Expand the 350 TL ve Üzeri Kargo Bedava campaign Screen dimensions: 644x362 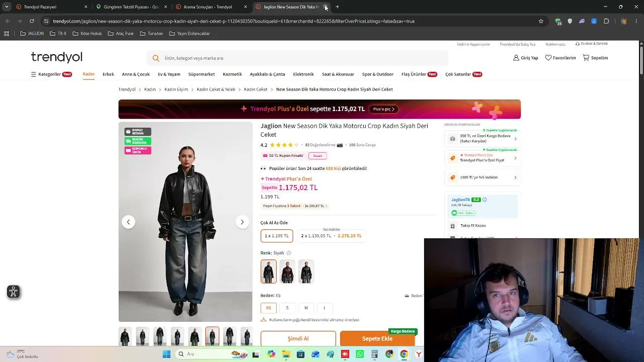[x=482, y=138]
